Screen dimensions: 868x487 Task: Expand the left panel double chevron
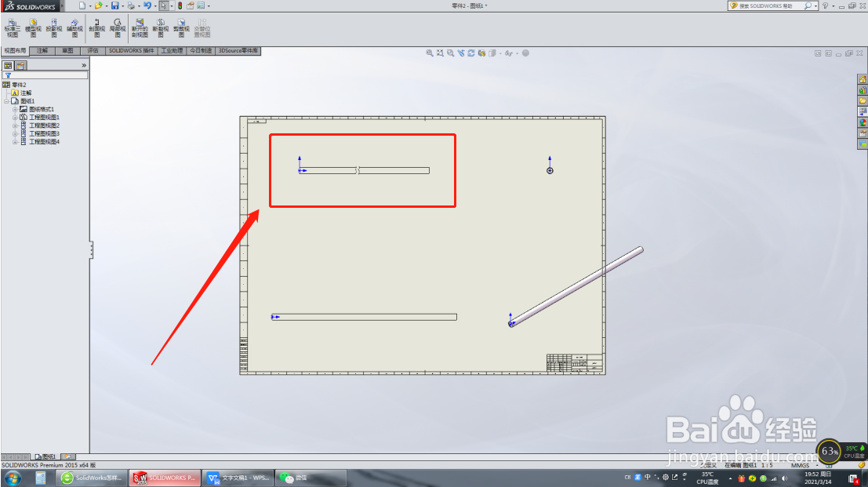coord(84,65)
